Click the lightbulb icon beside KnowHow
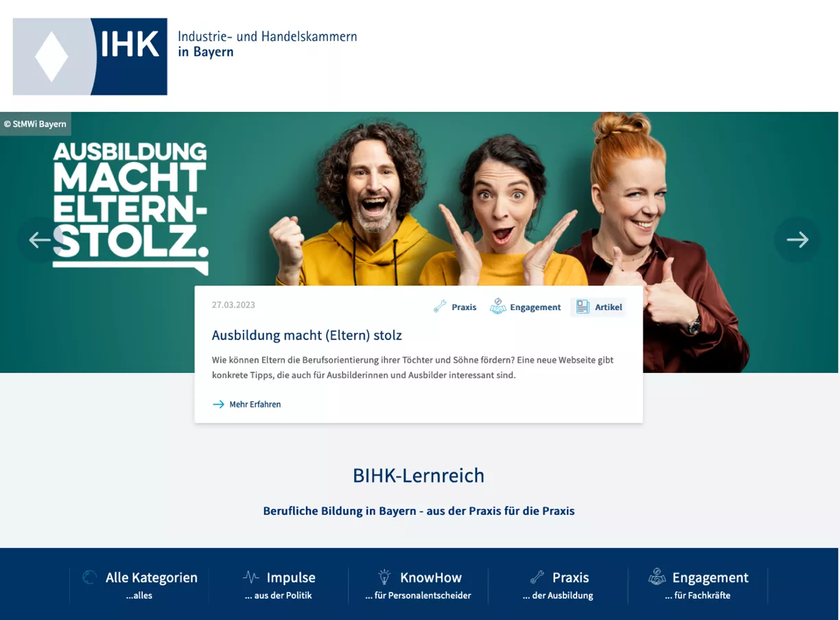The image size is (840, 620). point(384,577)
